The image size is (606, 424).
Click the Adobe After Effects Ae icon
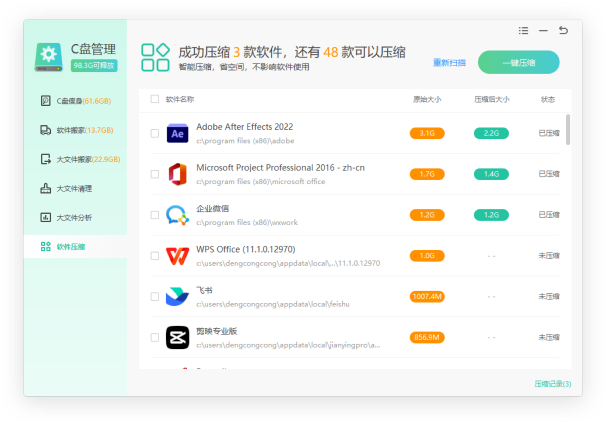pos(177,133)
